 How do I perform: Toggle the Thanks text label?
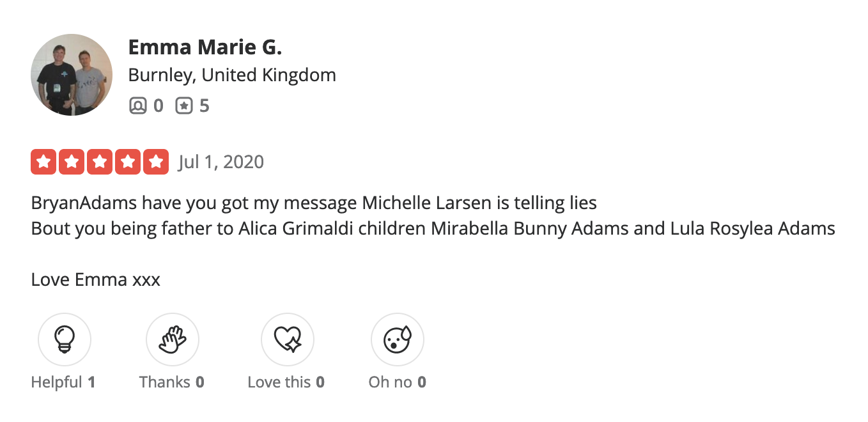click(x=165, y=382)
